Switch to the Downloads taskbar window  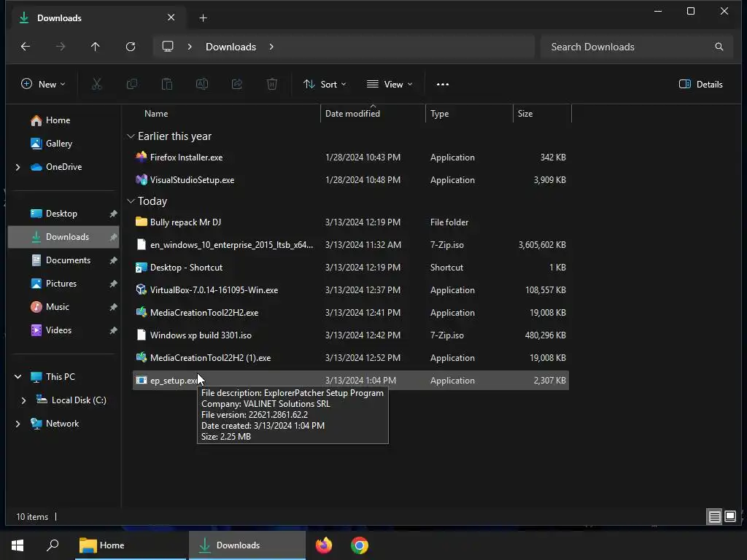[247, 545]
